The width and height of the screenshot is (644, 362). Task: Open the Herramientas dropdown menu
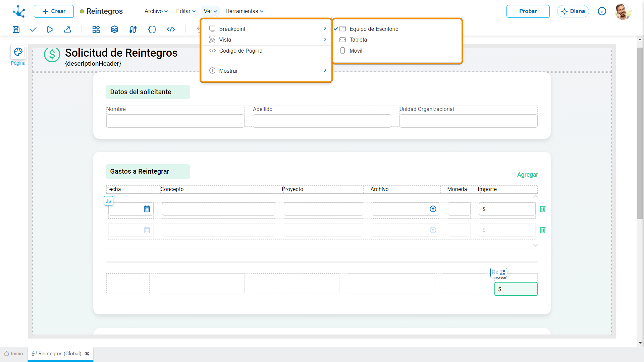click(244, 11)
